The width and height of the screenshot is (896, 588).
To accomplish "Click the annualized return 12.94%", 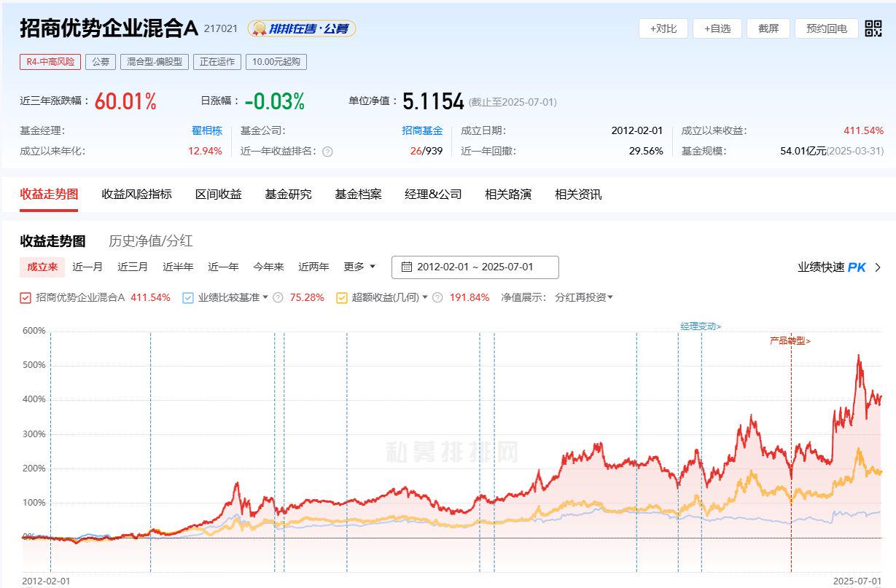I will coord(205,151).
